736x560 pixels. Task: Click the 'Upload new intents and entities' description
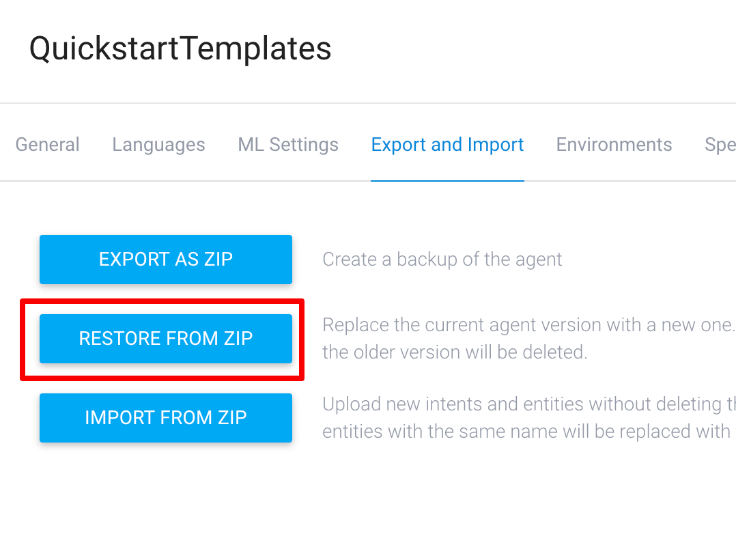529,404
